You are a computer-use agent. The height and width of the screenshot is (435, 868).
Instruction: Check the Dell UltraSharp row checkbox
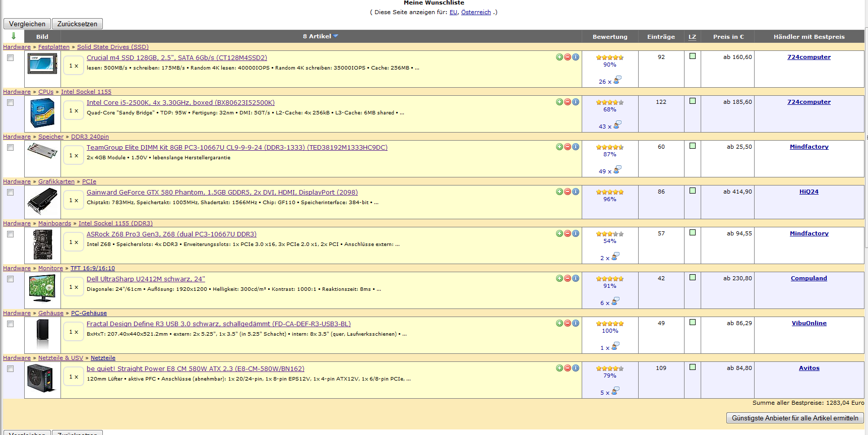[x=10, y=279]
